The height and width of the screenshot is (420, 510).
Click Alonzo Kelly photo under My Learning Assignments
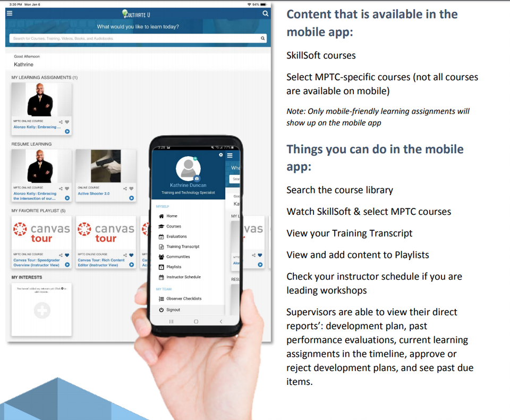(41, 99)
